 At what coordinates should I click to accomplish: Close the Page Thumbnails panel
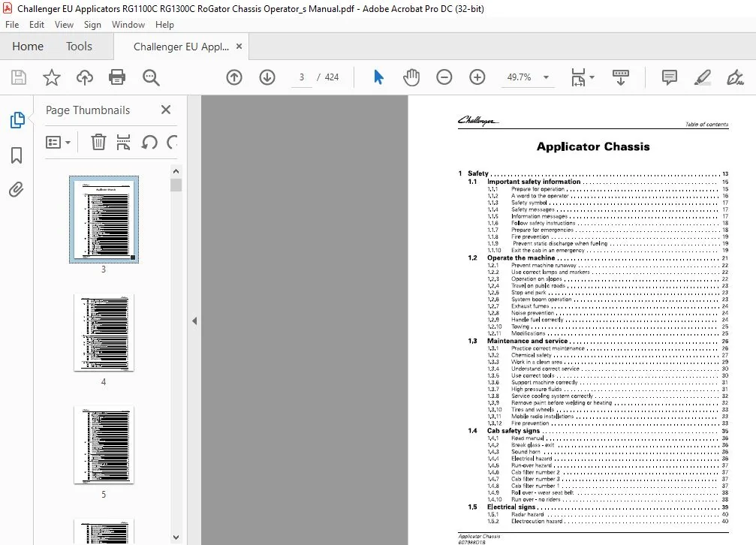click(x=166, y=110)
